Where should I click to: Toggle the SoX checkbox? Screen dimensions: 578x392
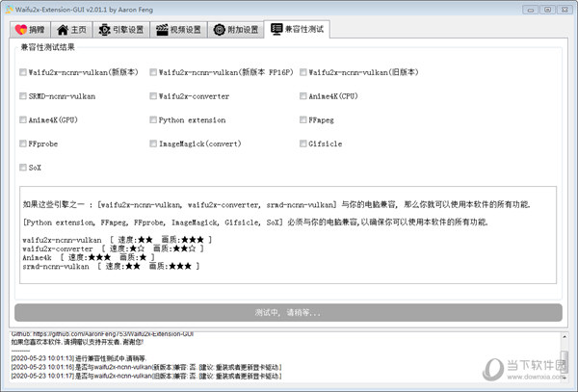pyautogui.click(x=23, y=168)
